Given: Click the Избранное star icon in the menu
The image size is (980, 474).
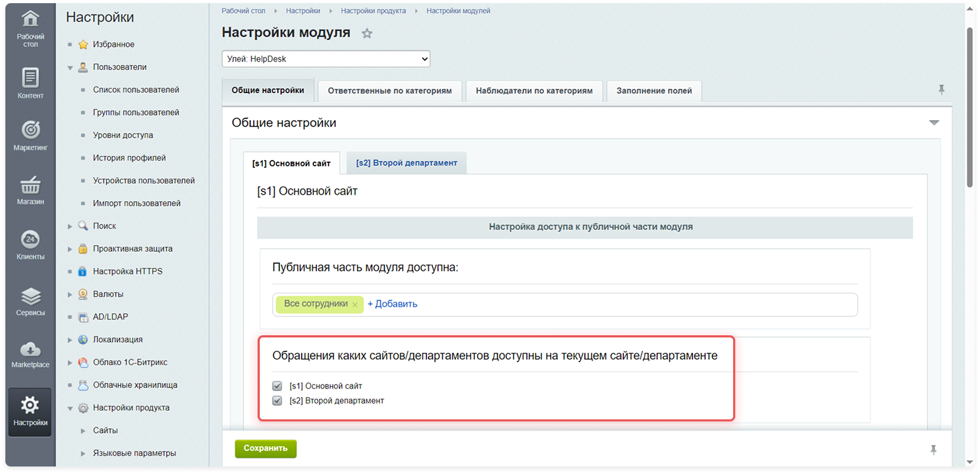Looking at the screenshot, I should [83, 44].
